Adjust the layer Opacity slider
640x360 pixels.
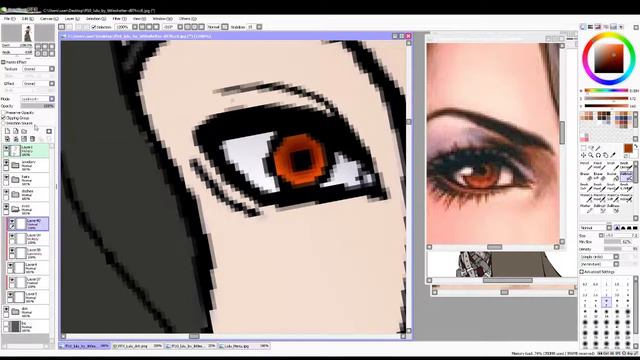click(x=38, y=106)
